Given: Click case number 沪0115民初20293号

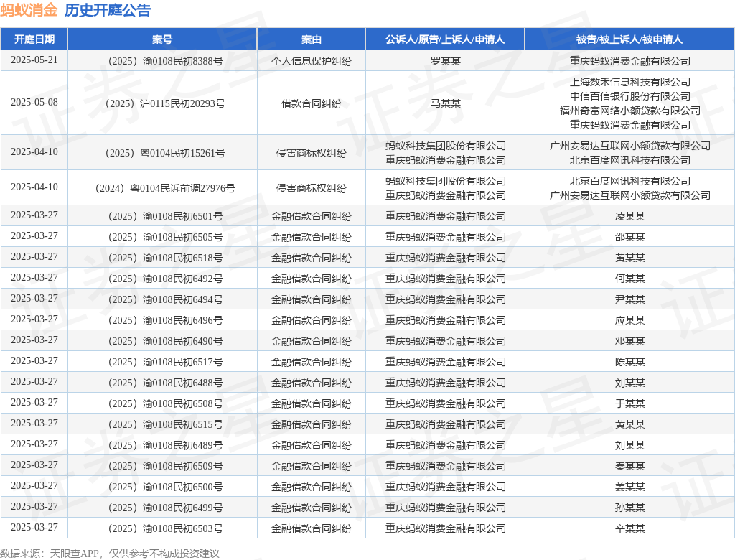Looking at the screenshot, I should pos(166,103).
